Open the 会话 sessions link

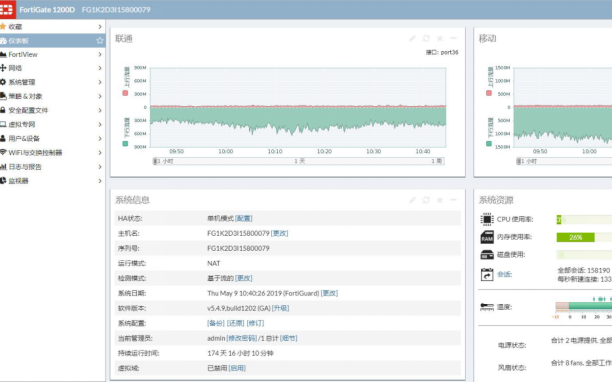coord(504,274)
